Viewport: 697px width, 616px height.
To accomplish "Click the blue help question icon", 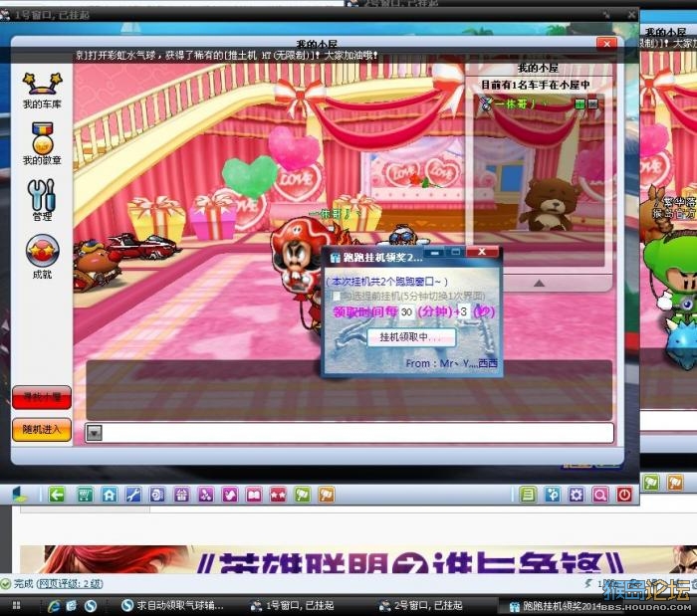I will pyautogui.click(x=552, y=495).
